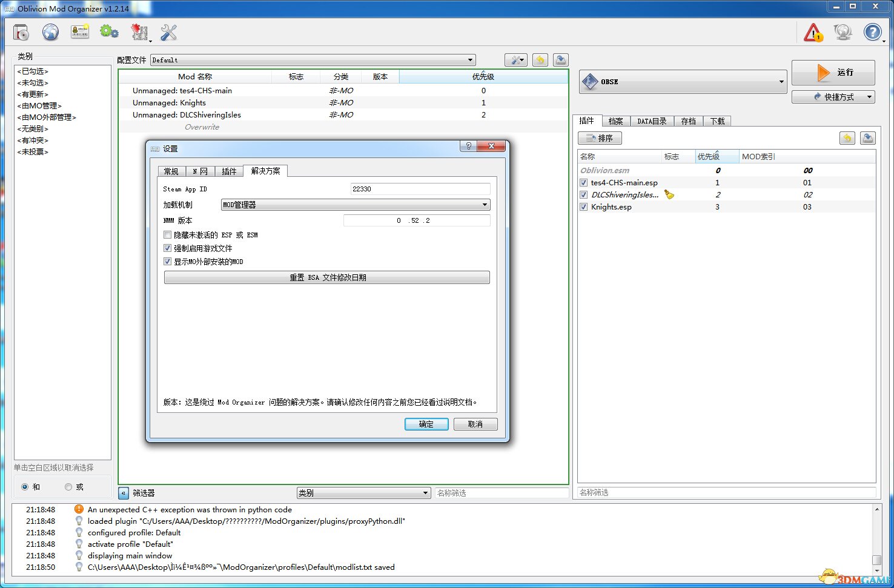Select the 和 radio button
The image size is (894, 588).
click(25, 487)
